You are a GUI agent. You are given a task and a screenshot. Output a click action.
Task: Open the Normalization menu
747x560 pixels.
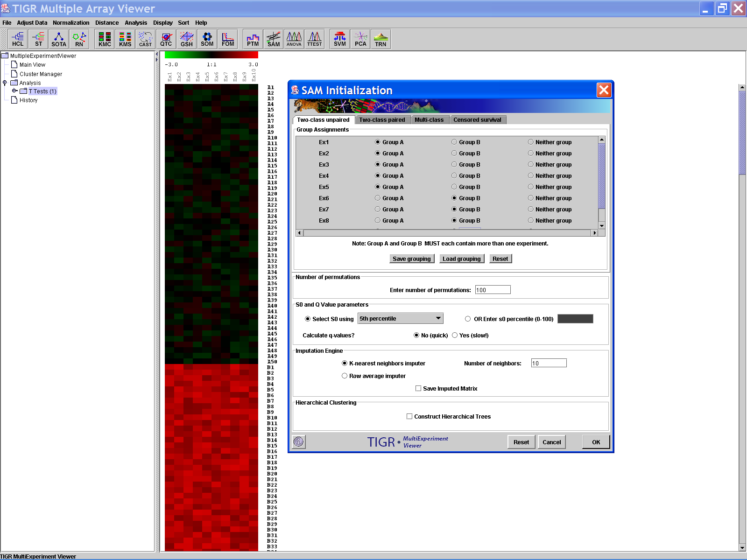tap(71, 22)
